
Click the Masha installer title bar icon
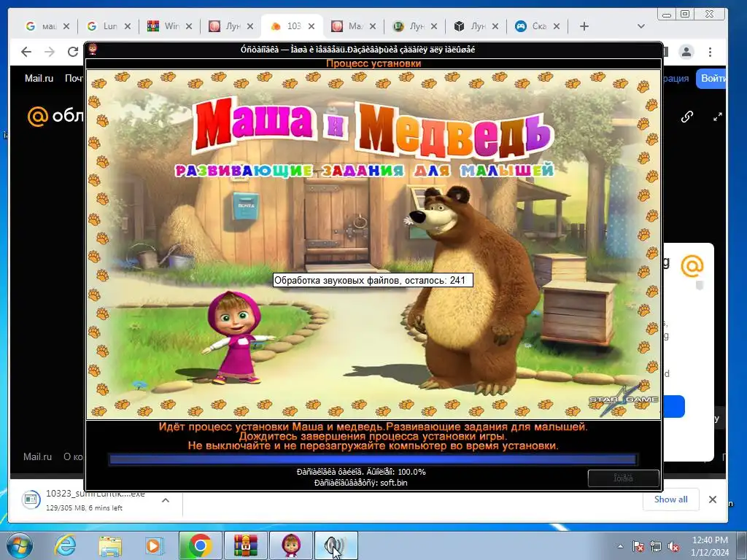pos(93,49)
